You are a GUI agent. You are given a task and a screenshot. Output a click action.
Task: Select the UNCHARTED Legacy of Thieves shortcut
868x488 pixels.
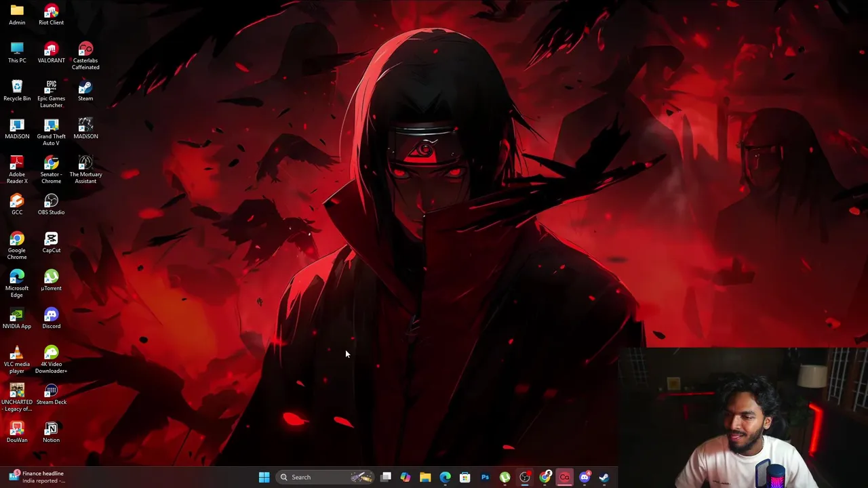pyautogui.click(x=17, y=397)
